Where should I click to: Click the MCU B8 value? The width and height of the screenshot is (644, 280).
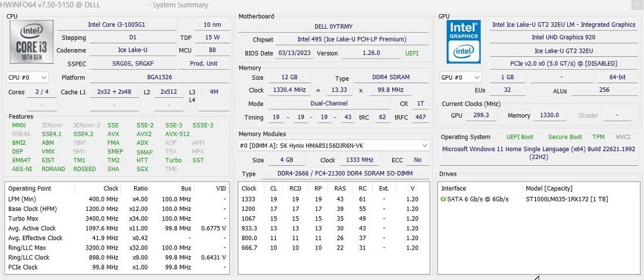point(212,50)
